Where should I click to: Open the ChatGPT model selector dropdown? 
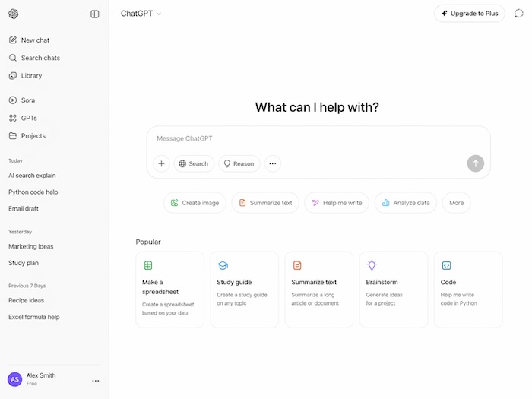[x=141, y=14]
